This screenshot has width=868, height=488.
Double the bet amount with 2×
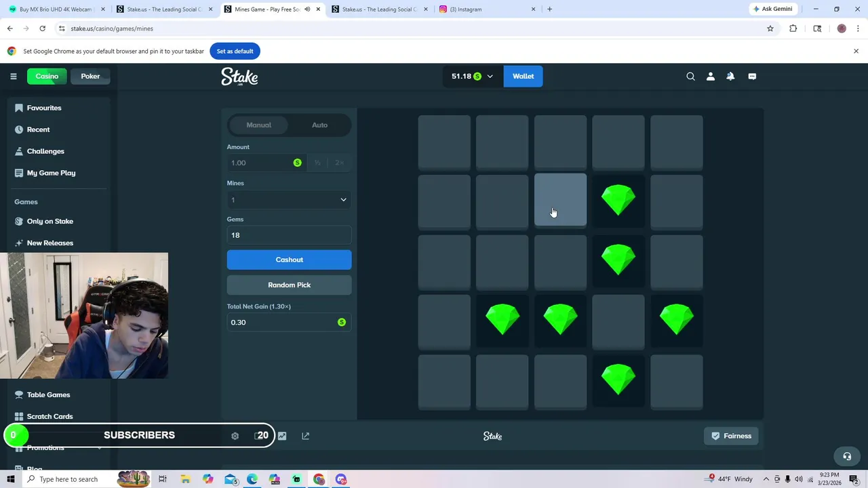tap(339, 163)
